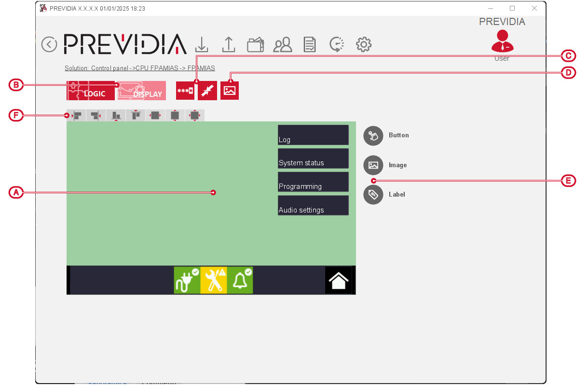Switch to the LOGIC tab

(x=91, y=91)
